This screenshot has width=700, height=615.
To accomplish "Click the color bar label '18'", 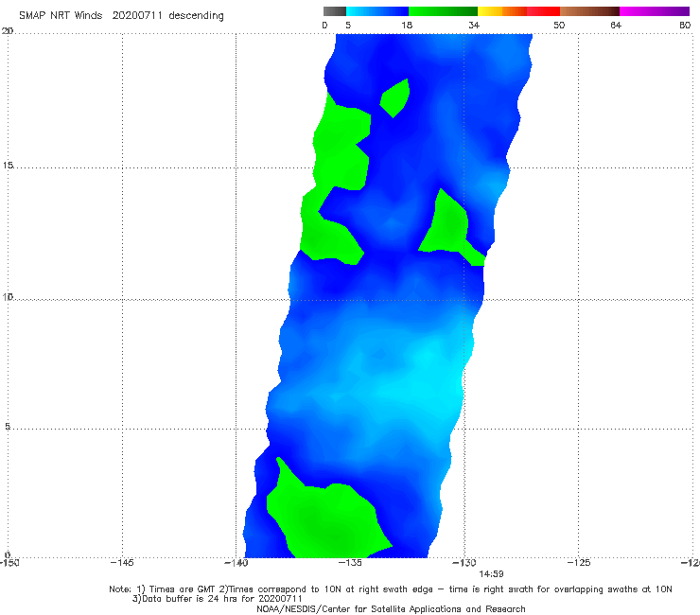I will click(x=407, y=25).
